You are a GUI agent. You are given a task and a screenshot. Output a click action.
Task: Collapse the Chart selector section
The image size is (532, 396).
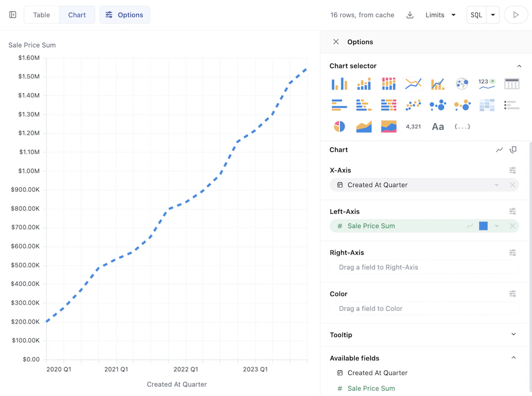point(519,66)
